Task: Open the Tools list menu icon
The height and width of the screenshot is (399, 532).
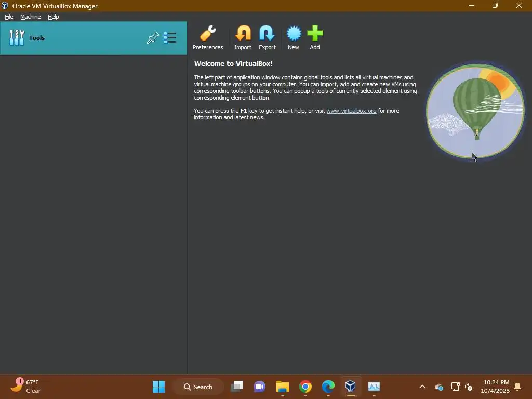Action: click(x=170, y=37)
